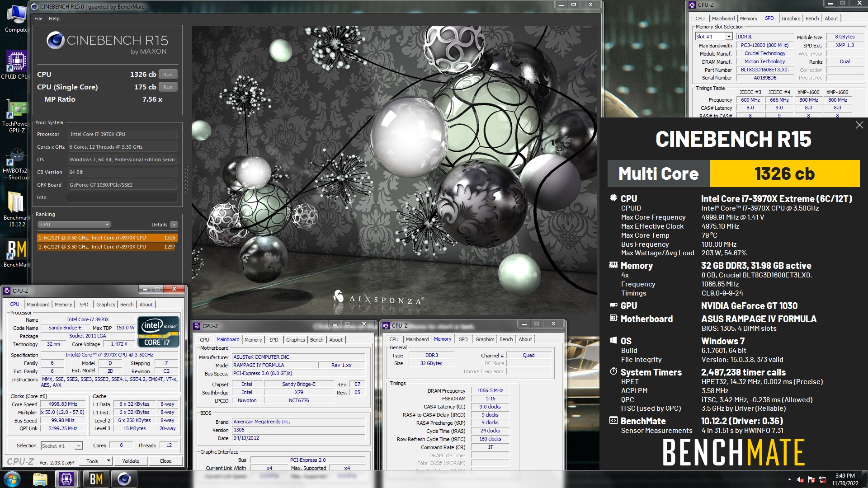Viewport: 868px width, 488px height.
Task: Switch to Graphics tab in top-right CPU-Z
Action: click(791, 19)
